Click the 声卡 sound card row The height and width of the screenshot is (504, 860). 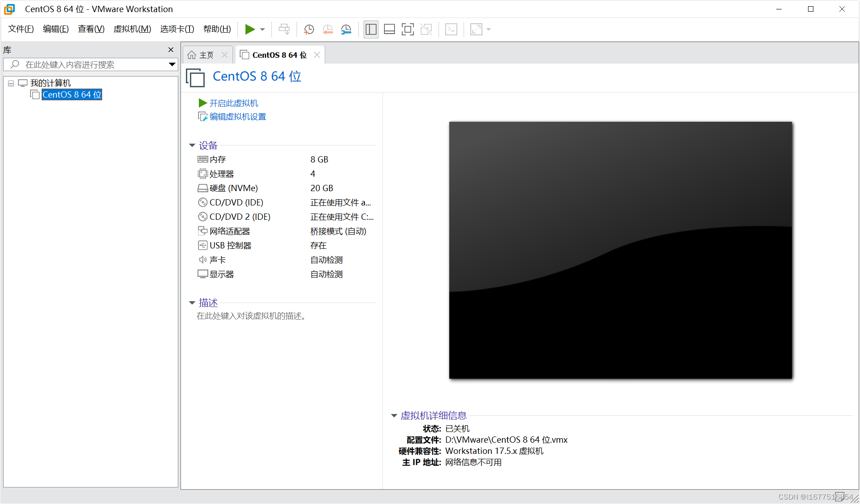click(x=286, y=260)
